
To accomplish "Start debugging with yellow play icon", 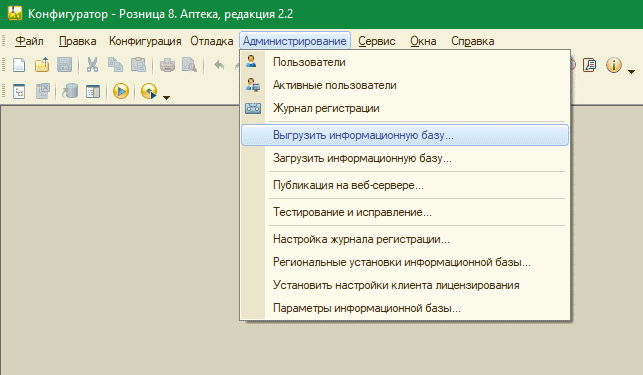I will (121, 91).
